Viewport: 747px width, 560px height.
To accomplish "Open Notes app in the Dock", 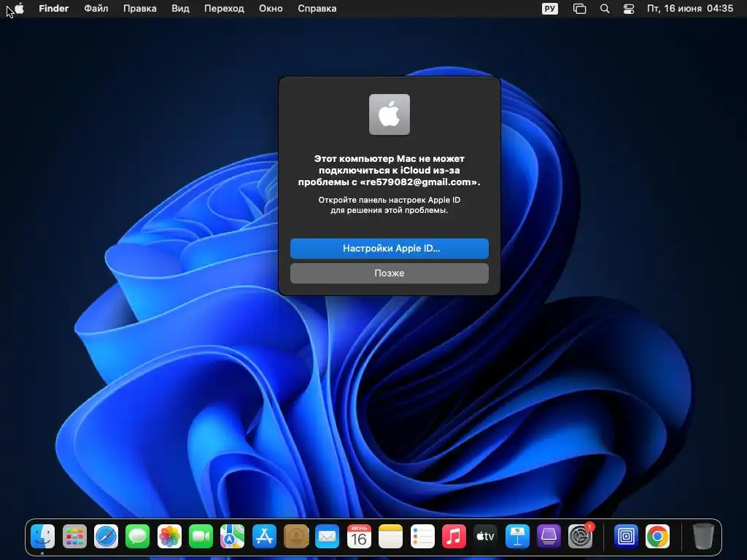I will (x=391, y=536).
